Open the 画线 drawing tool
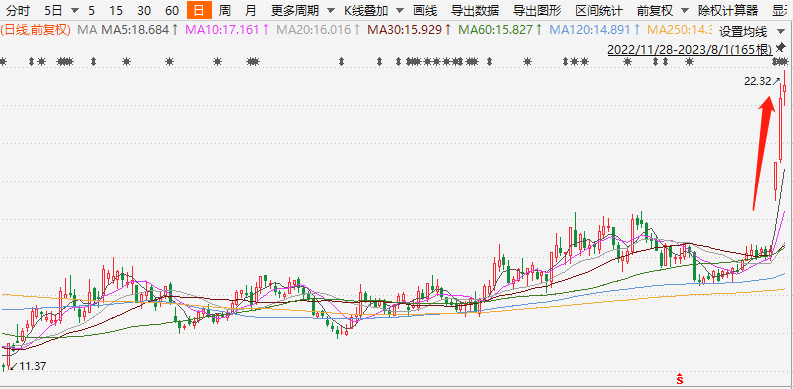This screenshot has height=389, width=793. point(425,10)
